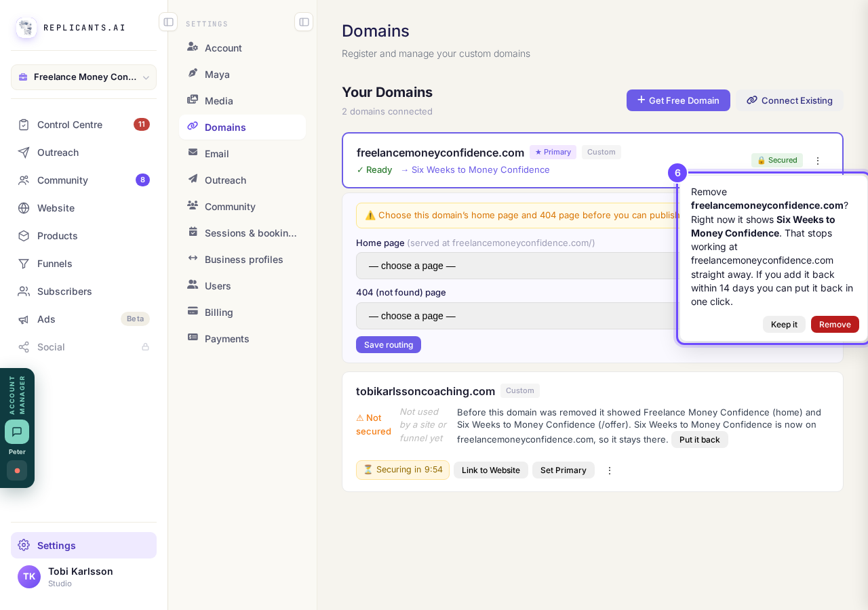
Task: Click the Email envelope icon in Settings
Action: click(193, 152)
